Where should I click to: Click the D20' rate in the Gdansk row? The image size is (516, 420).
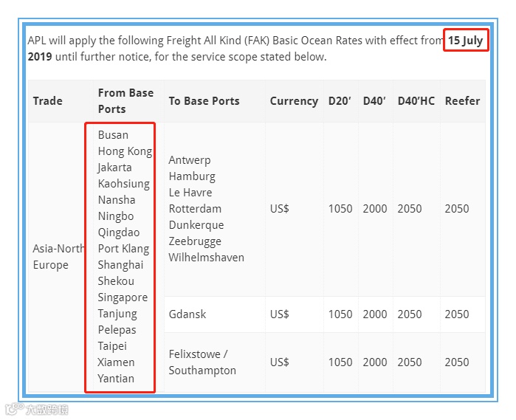340,314
